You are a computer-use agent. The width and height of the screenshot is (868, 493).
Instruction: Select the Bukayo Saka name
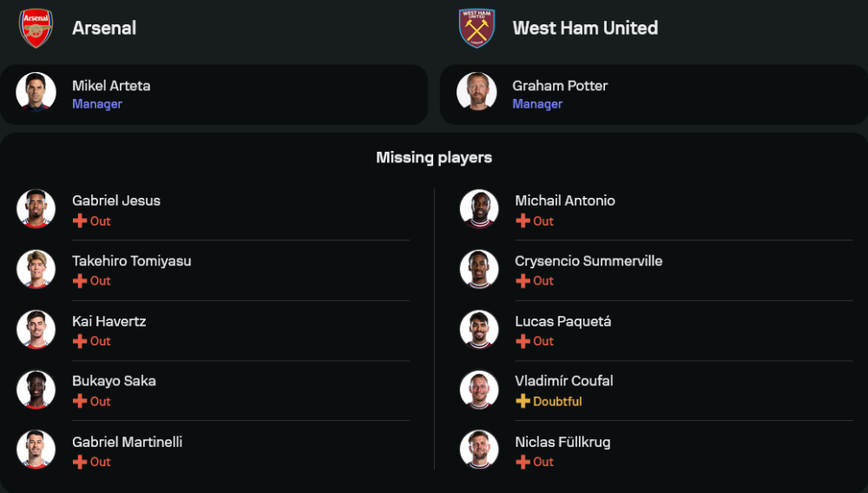pyautogui.click(x=114, y=381)
